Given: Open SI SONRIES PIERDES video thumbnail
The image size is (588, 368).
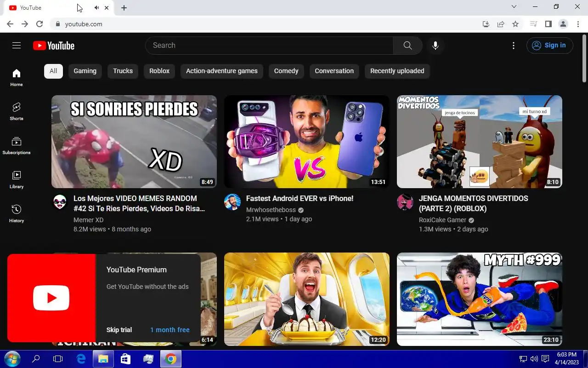Looking at the screenshot, I should click(134, 142).
